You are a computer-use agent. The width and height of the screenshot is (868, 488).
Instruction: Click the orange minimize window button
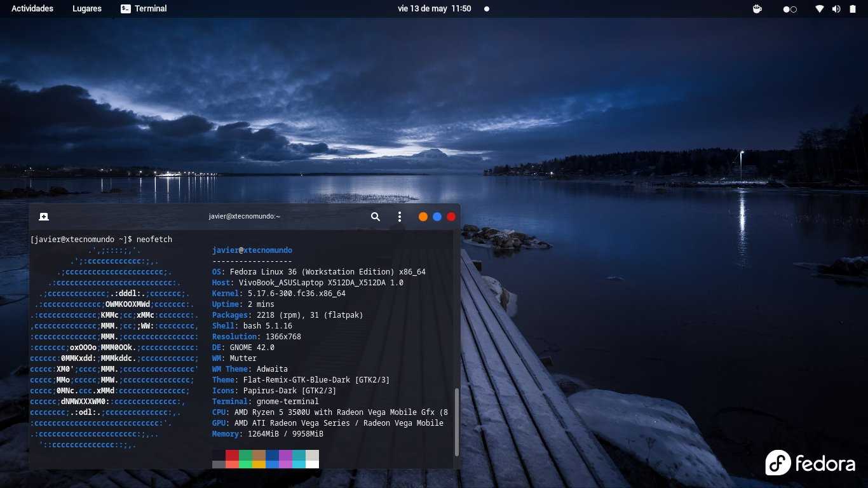[423, 217]
